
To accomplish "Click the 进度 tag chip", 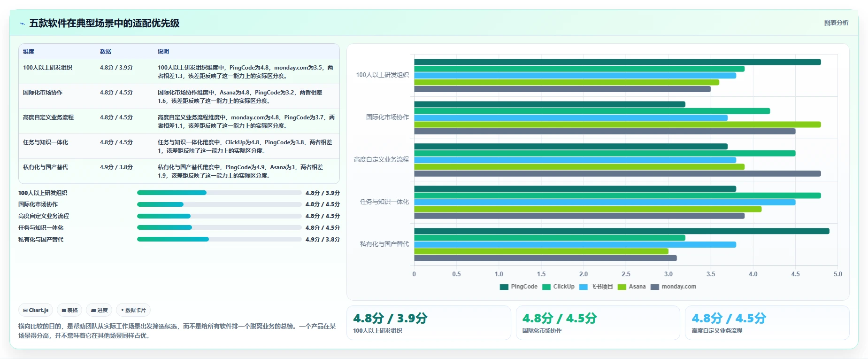I will pyautogui.click(x=99, y=310).
